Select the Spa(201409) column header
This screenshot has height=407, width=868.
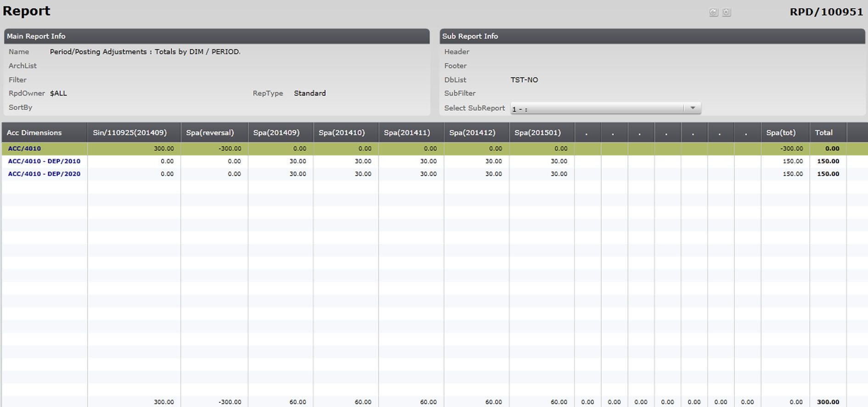click(x=281, y=133)
